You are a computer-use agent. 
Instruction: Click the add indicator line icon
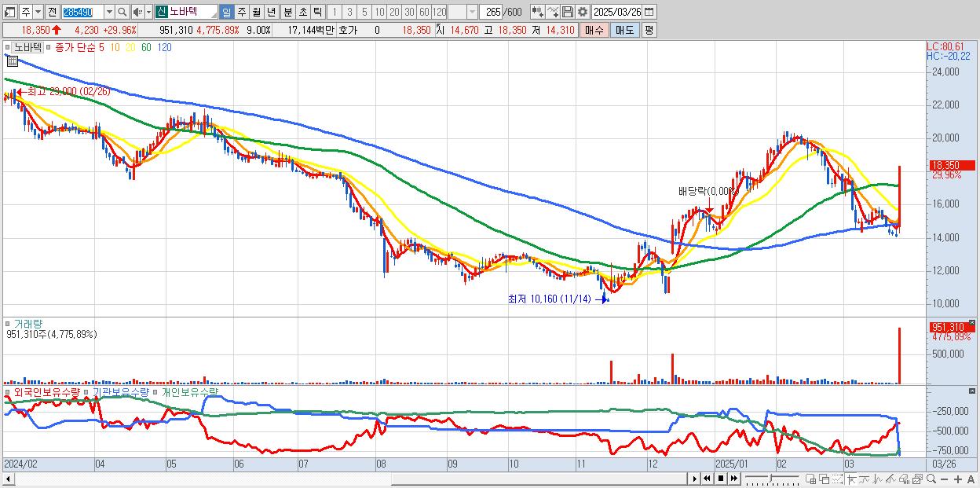553,12
